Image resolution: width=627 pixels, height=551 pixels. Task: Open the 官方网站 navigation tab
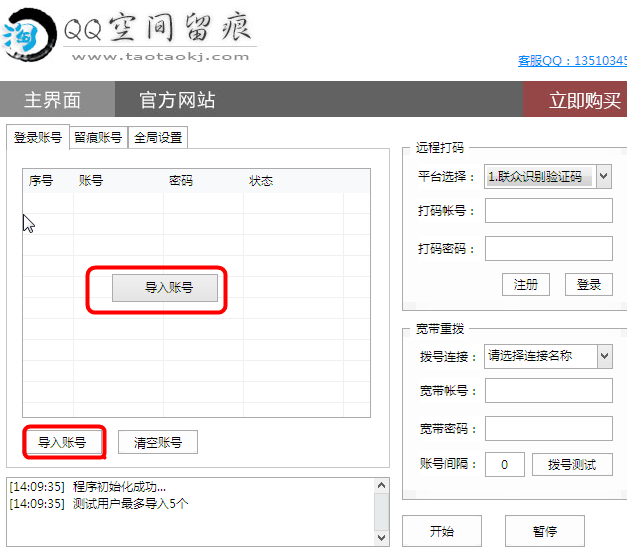click(x=178, y=100)
